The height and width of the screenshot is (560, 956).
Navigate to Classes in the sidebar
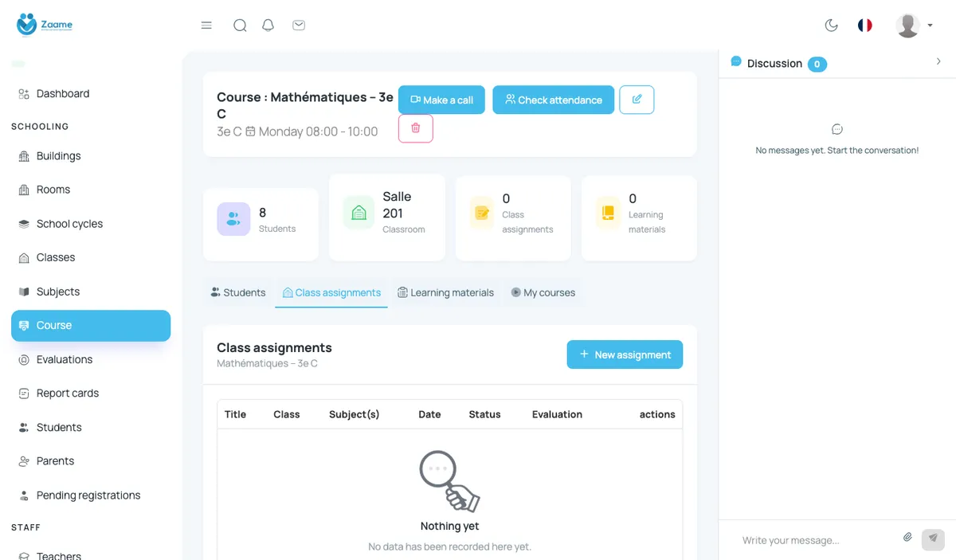(91, 257)
